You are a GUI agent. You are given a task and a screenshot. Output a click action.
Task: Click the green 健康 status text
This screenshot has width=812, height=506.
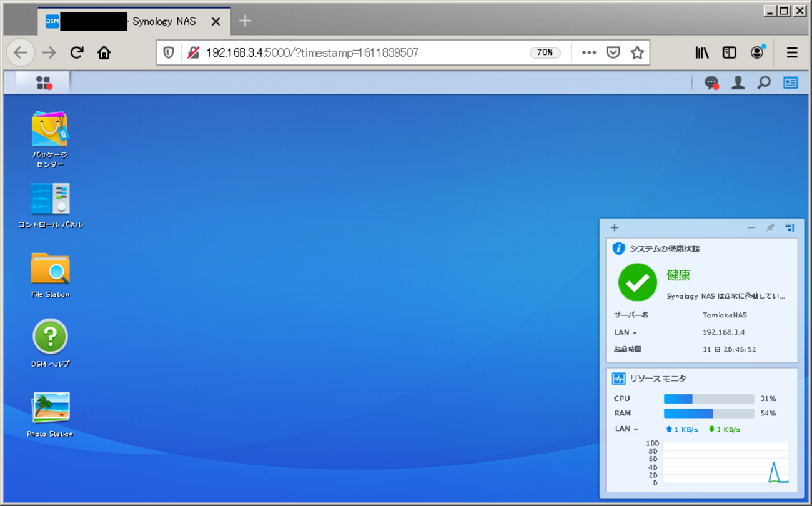(678, 275)
